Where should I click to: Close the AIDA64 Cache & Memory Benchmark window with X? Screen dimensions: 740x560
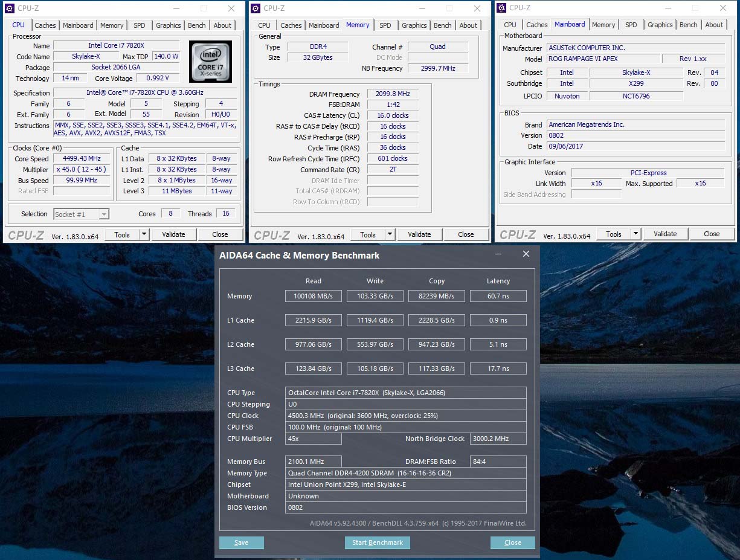(526, 254)
